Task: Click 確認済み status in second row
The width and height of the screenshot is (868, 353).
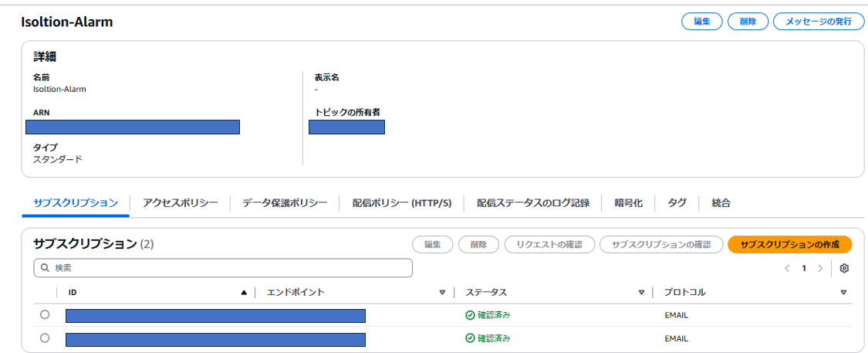Action: (x=488, y=338)
